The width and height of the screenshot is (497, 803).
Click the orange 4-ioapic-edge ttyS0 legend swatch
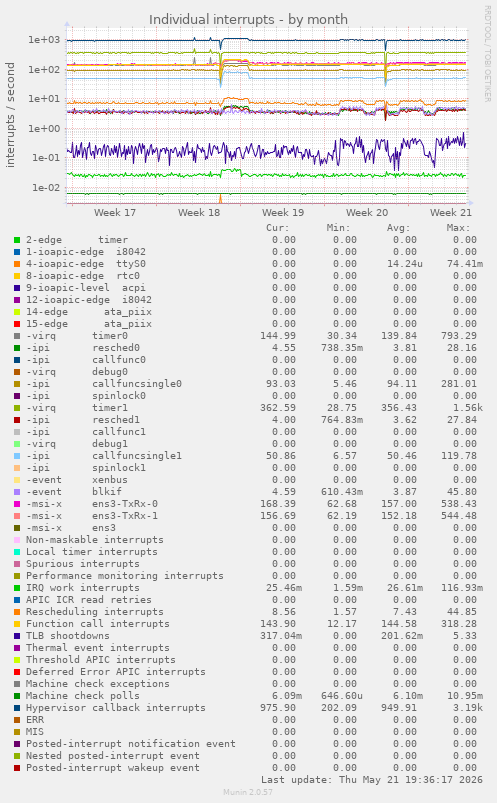pos(17,264)
